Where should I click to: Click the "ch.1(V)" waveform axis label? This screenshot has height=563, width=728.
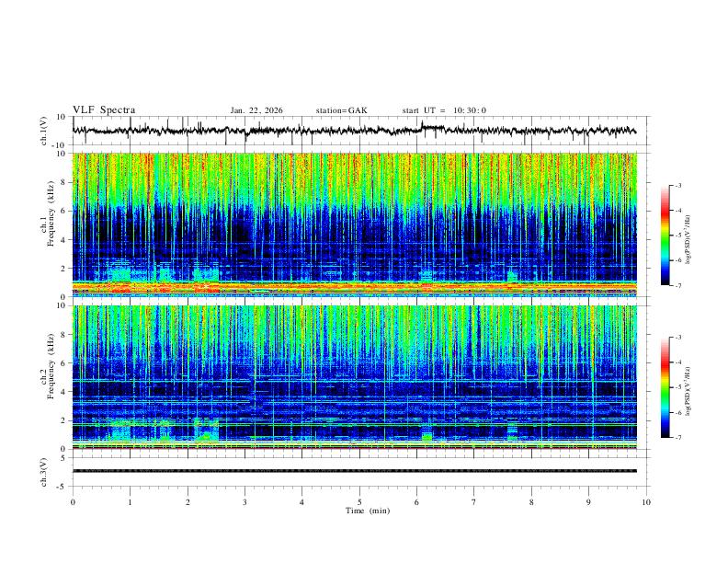pos(44,131)
